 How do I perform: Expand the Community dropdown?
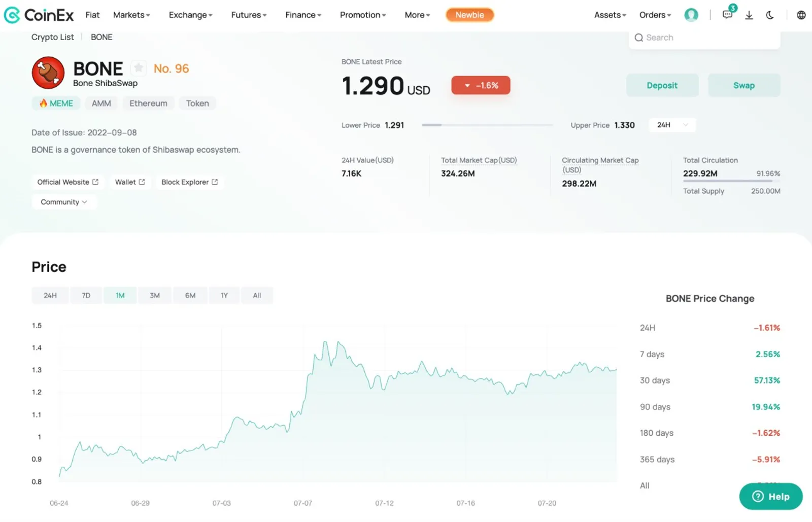(64, 202)
